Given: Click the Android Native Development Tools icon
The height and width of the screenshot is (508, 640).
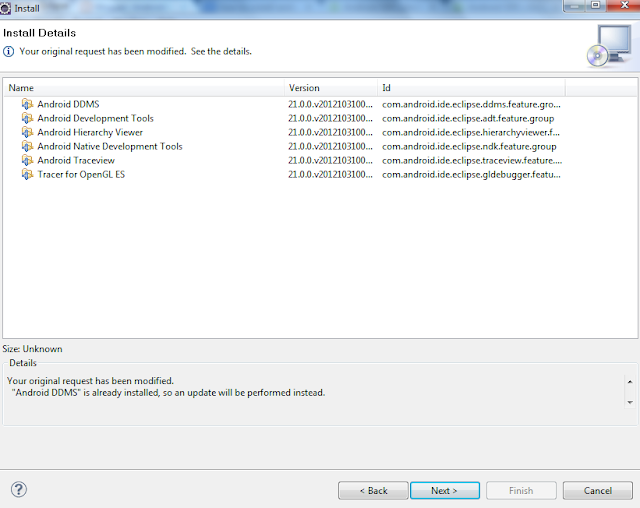Looking at the screenshot, I should tap(27, 146).
